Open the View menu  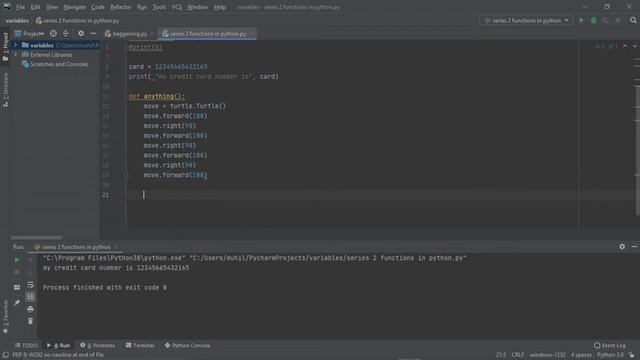click(52, 7)
